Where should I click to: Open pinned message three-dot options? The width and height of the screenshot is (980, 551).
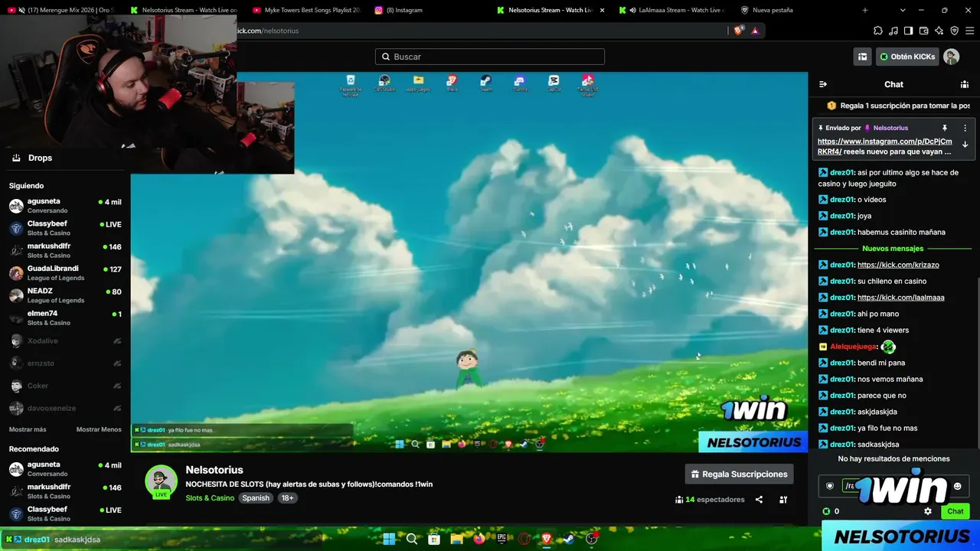(x=965, y=128)
